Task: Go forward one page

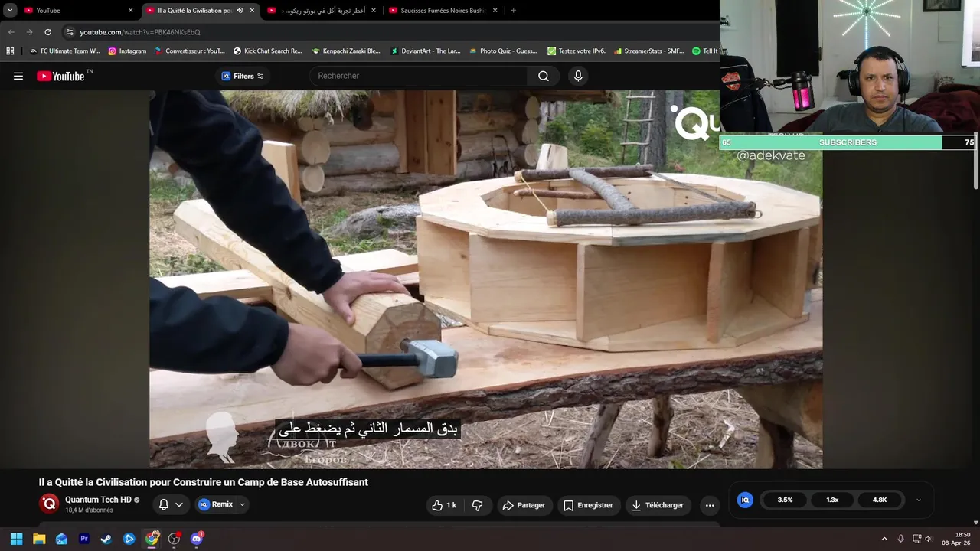Action: click(x=29, y=32)
